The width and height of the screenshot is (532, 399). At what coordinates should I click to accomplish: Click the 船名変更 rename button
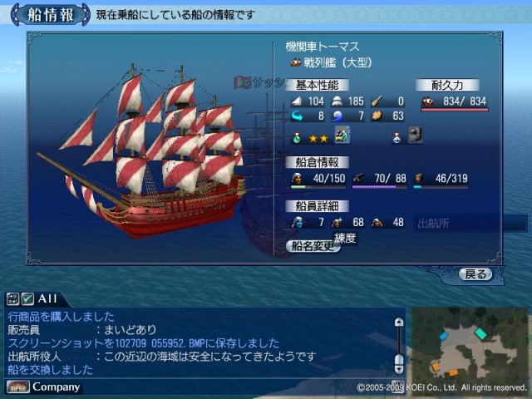[313, 246]
